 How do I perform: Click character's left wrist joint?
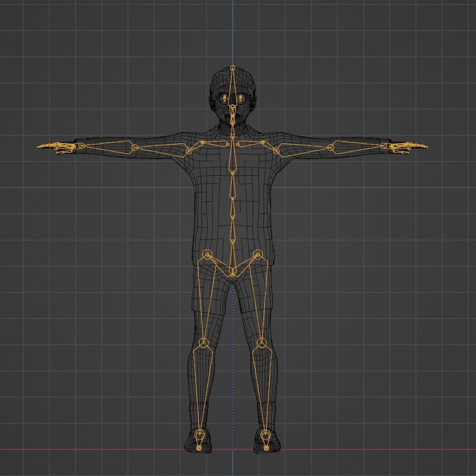[x=384, y=146]
